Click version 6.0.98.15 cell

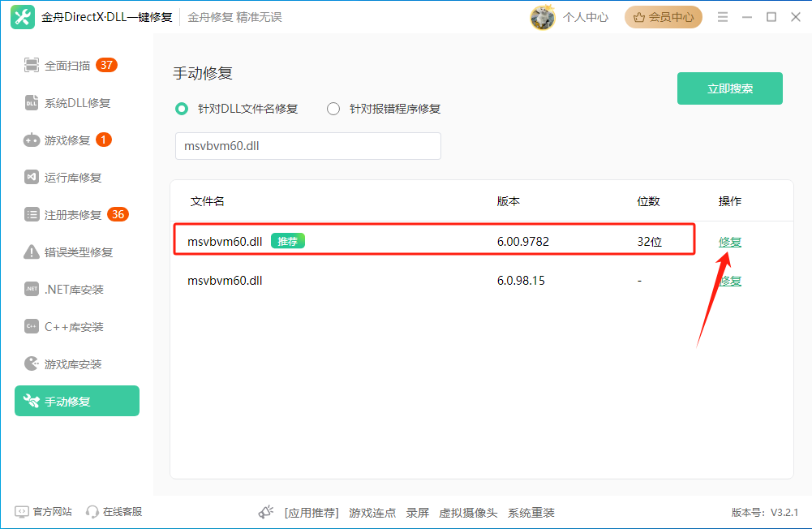[x=521, y=281]
